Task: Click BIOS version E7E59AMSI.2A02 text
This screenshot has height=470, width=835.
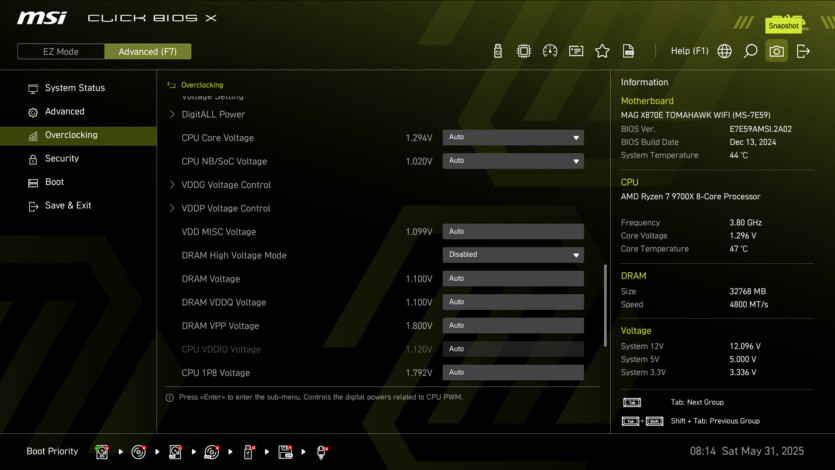Action: [760, 129]
